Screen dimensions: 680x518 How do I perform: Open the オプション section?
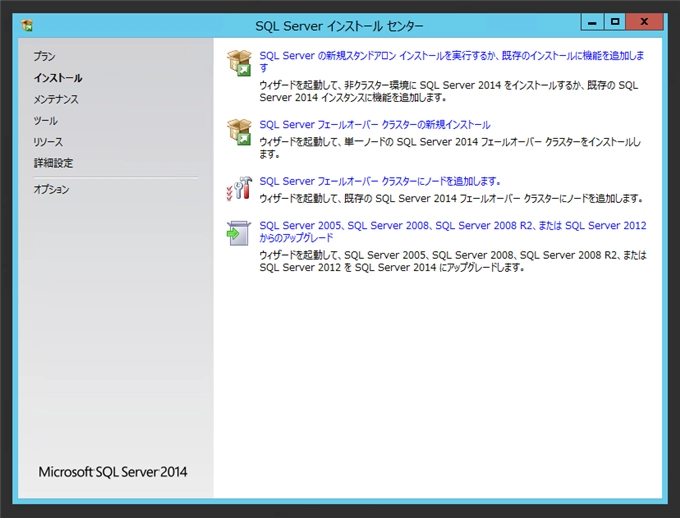(x=51, y=189)
